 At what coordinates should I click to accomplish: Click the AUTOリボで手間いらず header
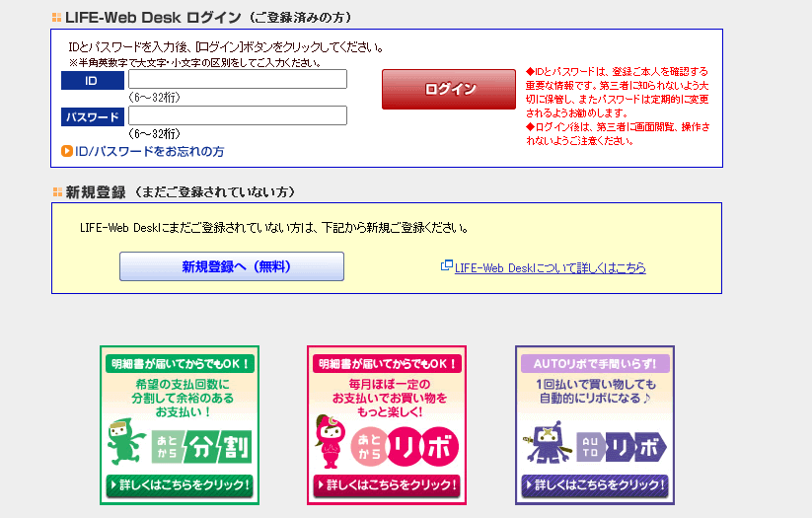pos(595,364)
